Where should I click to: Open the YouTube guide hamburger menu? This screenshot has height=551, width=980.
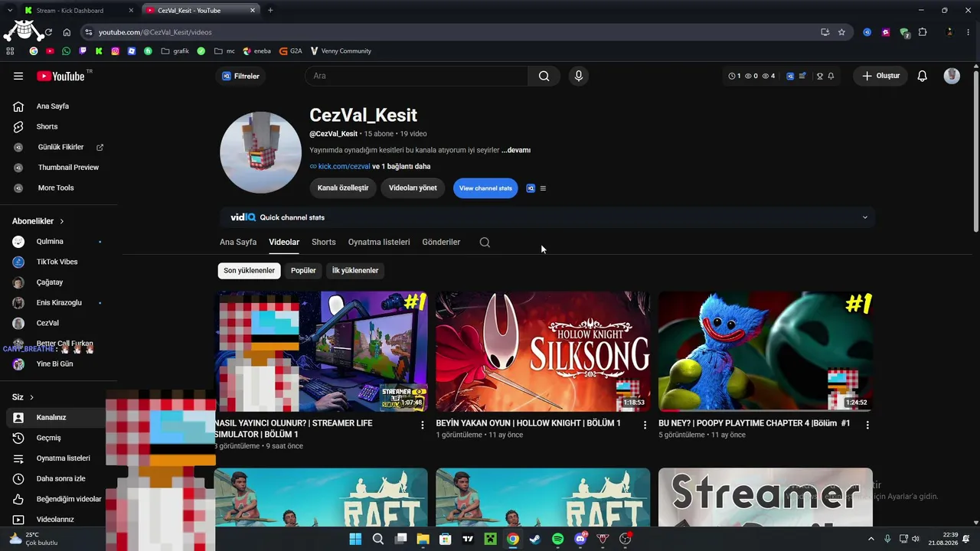[x=18, y=76]
